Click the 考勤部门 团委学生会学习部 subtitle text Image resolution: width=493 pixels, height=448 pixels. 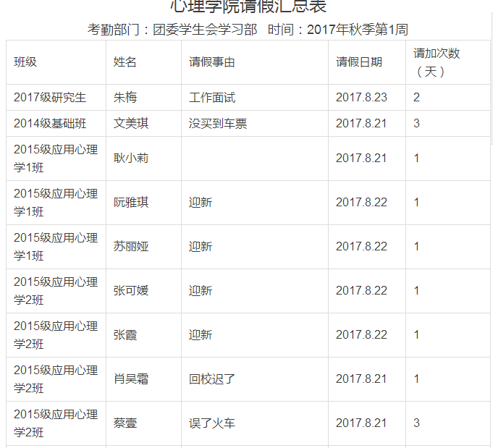(172, 30)
